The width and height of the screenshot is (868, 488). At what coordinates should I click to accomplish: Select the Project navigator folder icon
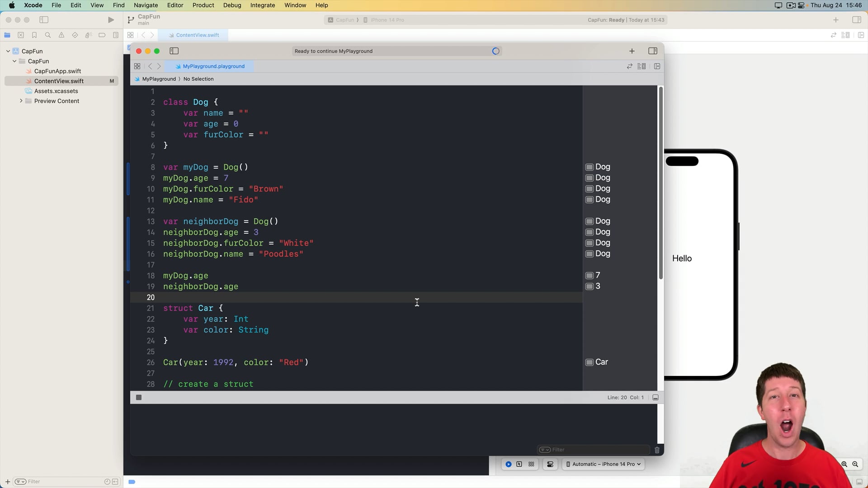point(7,35)
